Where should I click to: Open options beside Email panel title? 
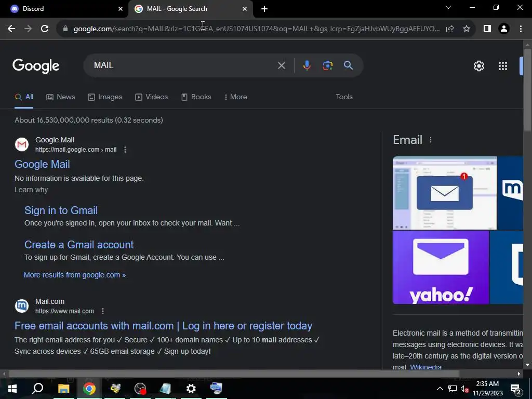point(431,140)
